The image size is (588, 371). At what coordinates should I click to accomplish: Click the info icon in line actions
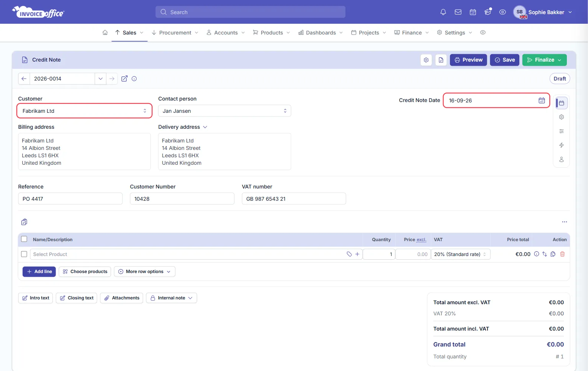tap(536, 254)
